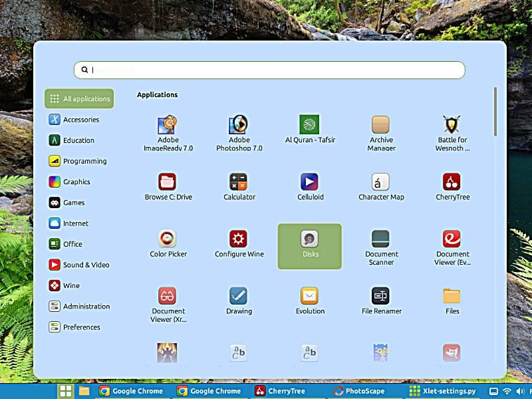Click the taskbar application menu button
This screenshot has height=399, width=532.
[65, 391]
